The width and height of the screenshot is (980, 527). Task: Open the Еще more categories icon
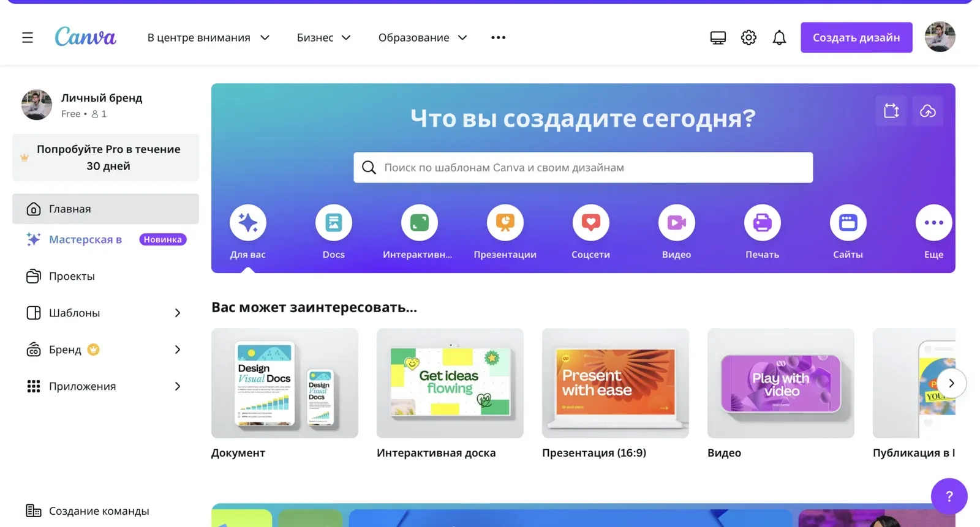coord(934,222)
